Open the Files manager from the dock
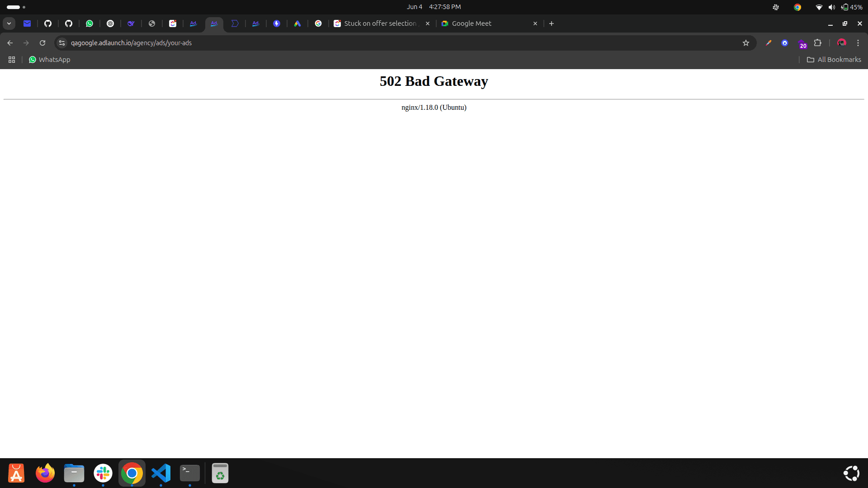Image resolution: width=868 pixels, height=488 pixels. pyautogui.click(x=74, y=473)
